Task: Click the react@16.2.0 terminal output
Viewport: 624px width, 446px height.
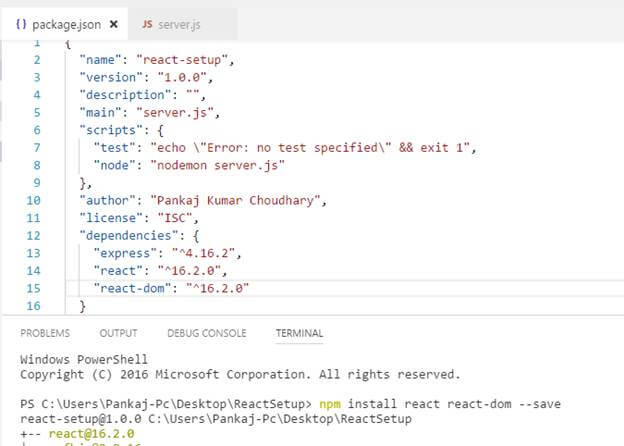Action: pos(91,434)
